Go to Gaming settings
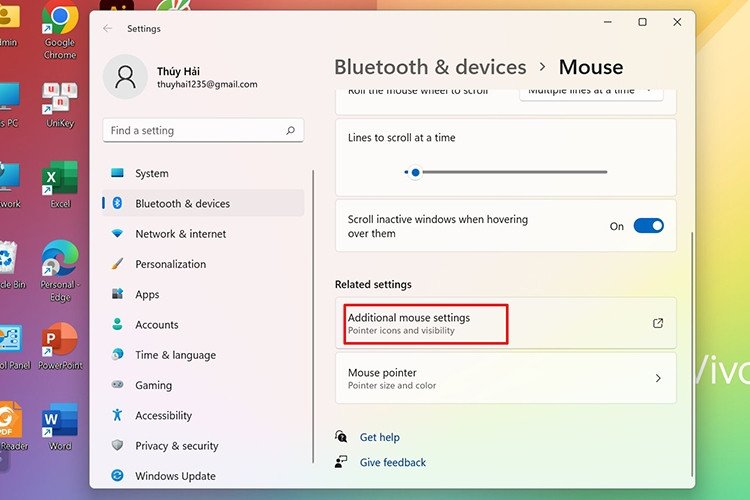This screenshot has width=750, height=500. point(203,385)
